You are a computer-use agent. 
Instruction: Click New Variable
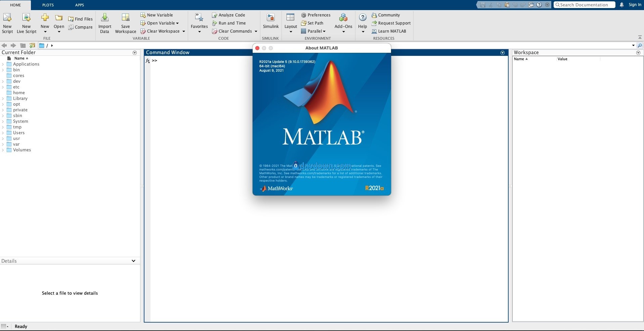(x=157, y=15)
